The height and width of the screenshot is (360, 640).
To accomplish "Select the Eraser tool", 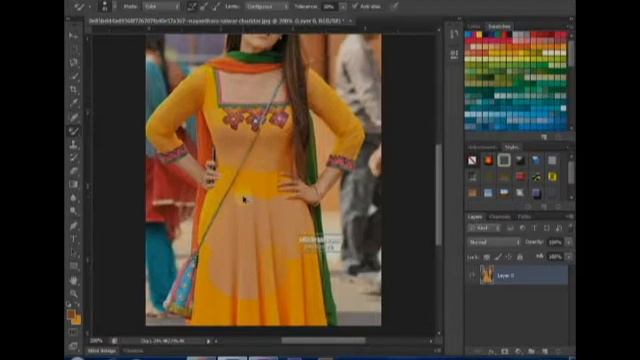I will [x=73, y=171].
